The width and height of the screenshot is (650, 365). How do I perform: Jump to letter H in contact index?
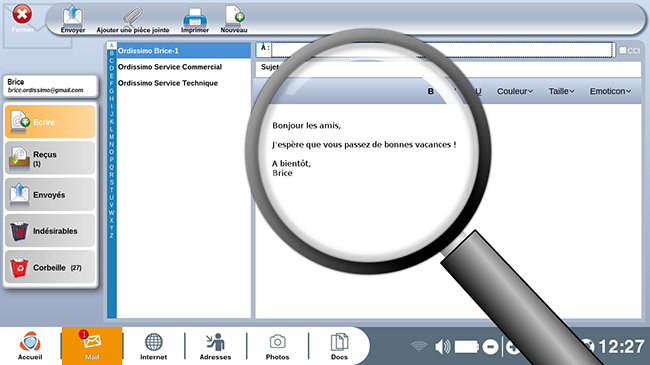[x=111, y=98]
